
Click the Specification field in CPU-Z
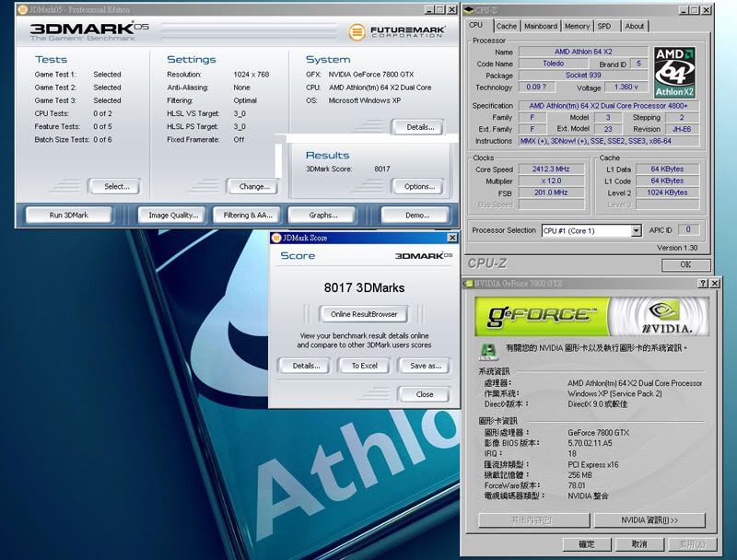[x=609, y=106]
